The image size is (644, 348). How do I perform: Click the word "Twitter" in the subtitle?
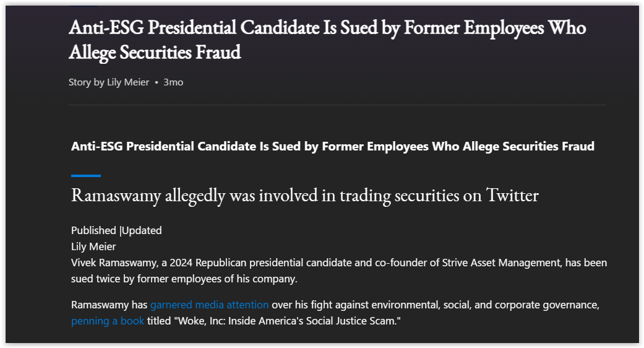pyautogui.click(x=512, y=195)
